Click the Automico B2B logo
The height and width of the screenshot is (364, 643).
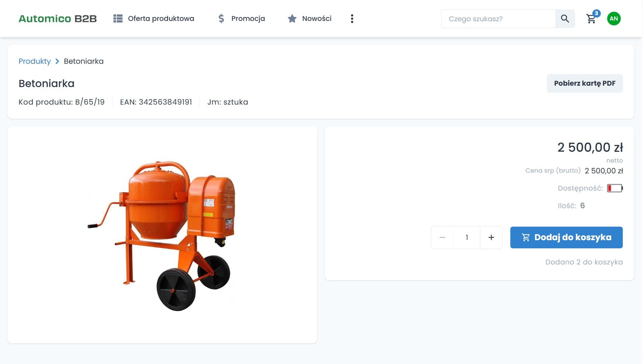(57, 19)
